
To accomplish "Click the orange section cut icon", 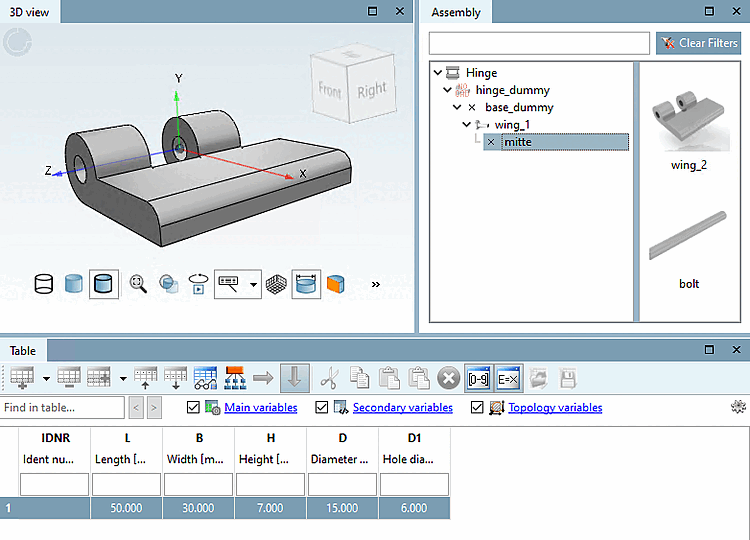I will [336, 284].
